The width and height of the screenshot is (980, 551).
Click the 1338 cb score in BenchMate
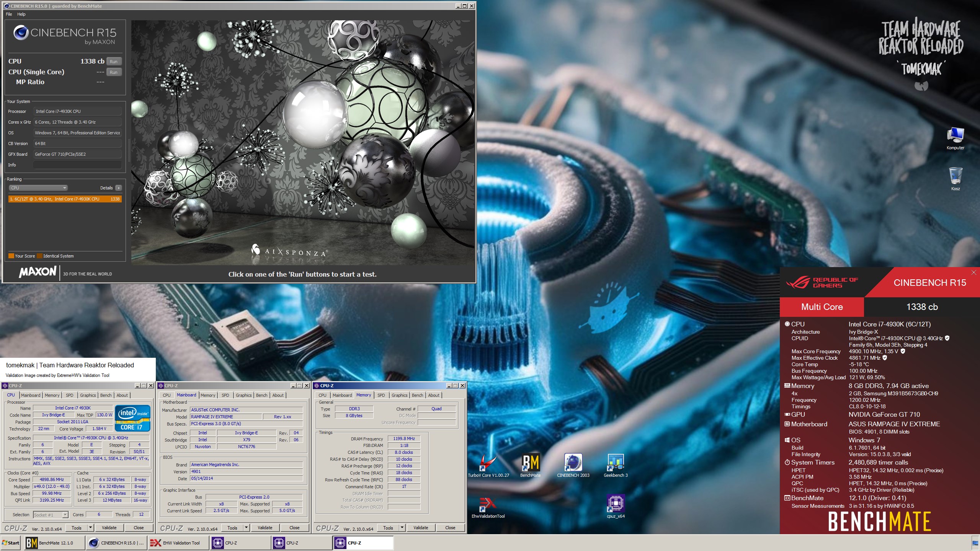tap(922, 307)
